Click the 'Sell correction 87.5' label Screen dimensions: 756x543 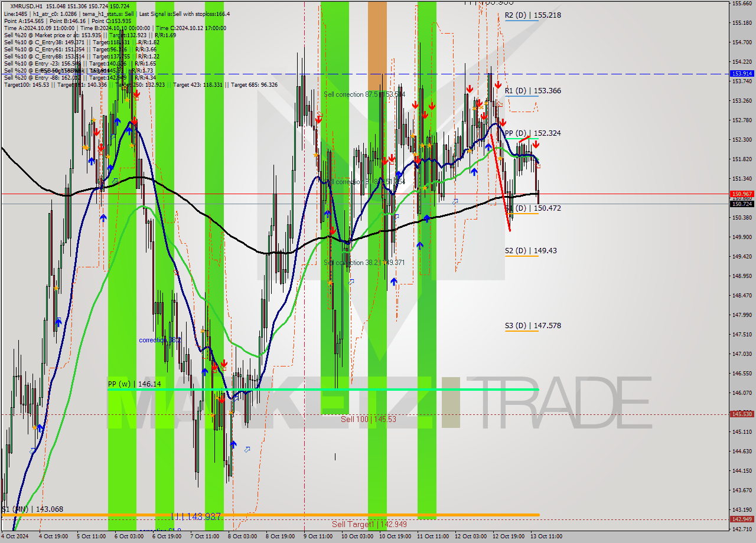[x=364, y=94]
